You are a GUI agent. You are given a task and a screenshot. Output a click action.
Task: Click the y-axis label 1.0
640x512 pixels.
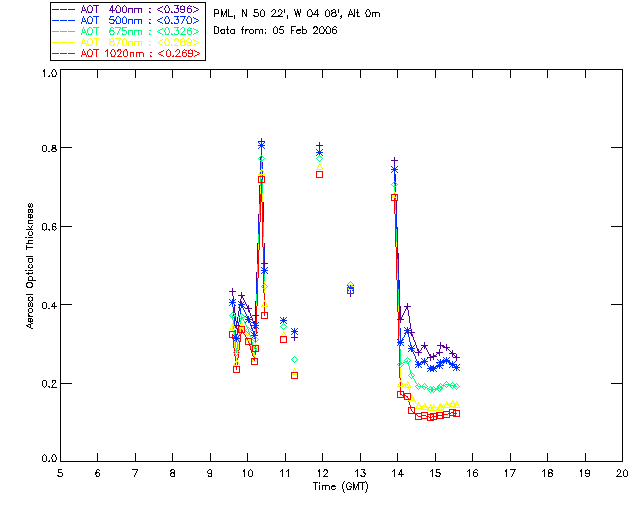pyautogui.click(x=49, y=73)
